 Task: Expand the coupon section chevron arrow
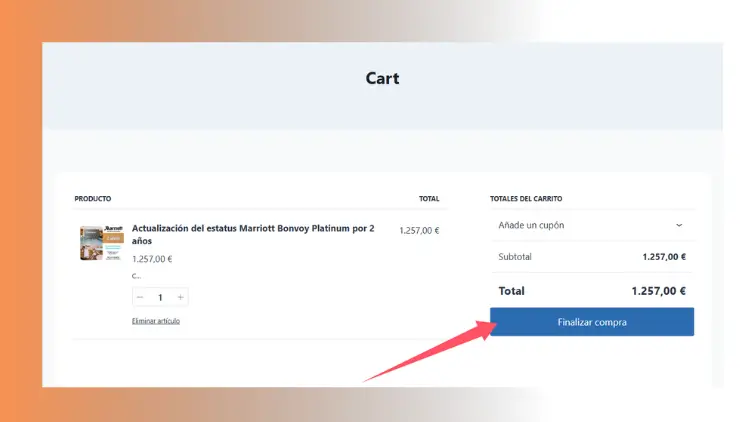(679, 226)
